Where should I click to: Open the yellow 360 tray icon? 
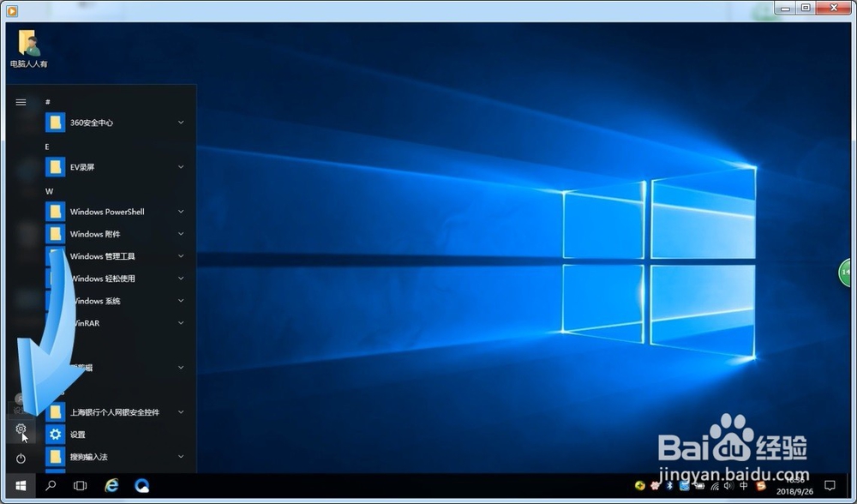(x=640, y=485)
